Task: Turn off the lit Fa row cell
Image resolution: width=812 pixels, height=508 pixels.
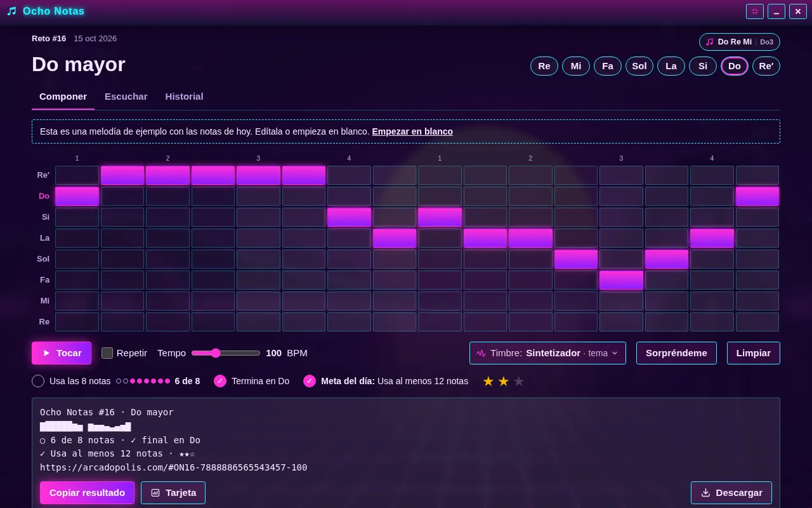Action: click(x=621, y=280)
